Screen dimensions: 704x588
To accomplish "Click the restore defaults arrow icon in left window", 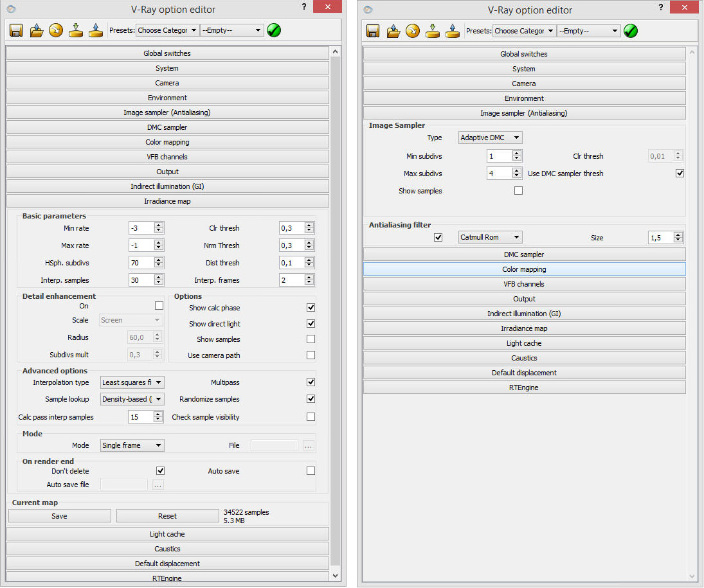I will (56, 30).
